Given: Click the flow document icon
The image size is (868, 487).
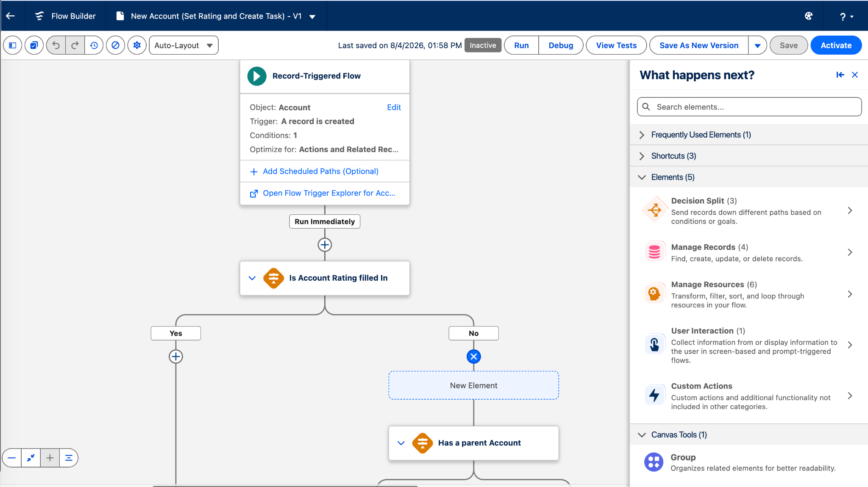Looking at the screenshot, I should pos(120,16).
